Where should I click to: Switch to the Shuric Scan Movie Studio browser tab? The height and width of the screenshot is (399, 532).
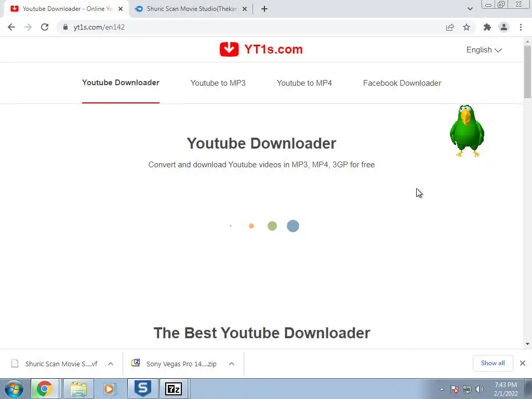pyautogui.click(x=191, y=9)
